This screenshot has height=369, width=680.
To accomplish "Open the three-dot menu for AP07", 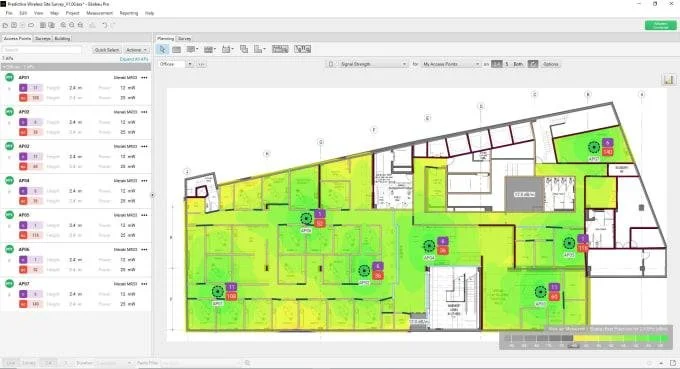I will tap(144, 284).
